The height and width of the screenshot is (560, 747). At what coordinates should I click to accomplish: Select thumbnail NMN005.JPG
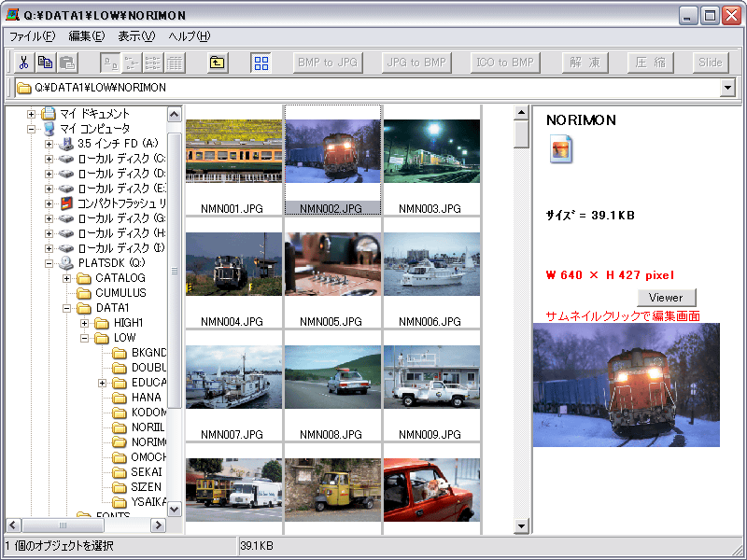[333, 264]
